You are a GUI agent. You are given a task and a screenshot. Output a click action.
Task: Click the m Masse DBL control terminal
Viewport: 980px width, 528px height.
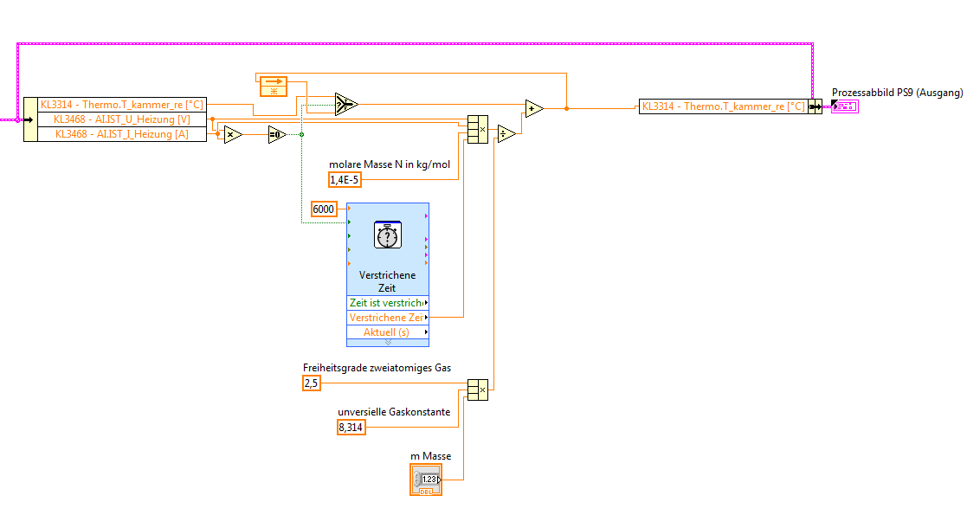[426, 480]
